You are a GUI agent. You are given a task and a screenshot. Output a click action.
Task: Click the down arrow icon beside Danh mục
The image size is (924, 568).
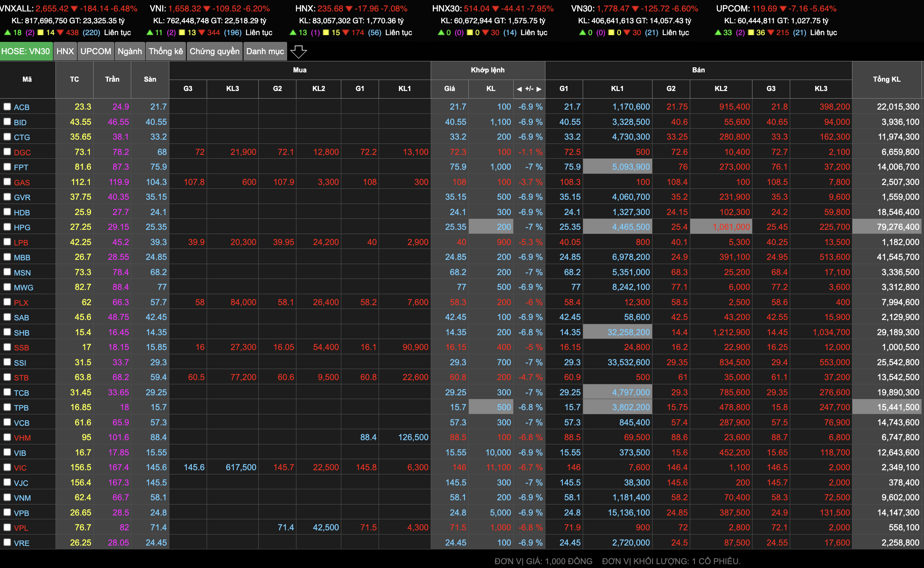[299, 52]
